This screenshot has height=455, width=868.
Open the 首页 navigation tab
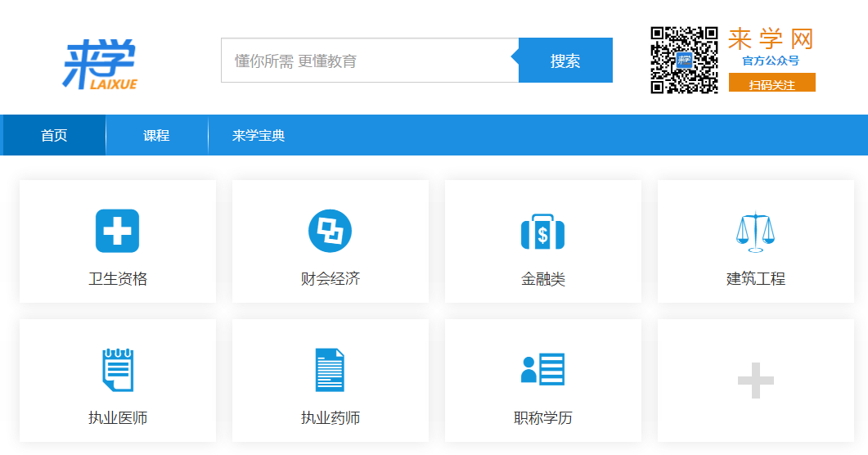click(54, 135)
